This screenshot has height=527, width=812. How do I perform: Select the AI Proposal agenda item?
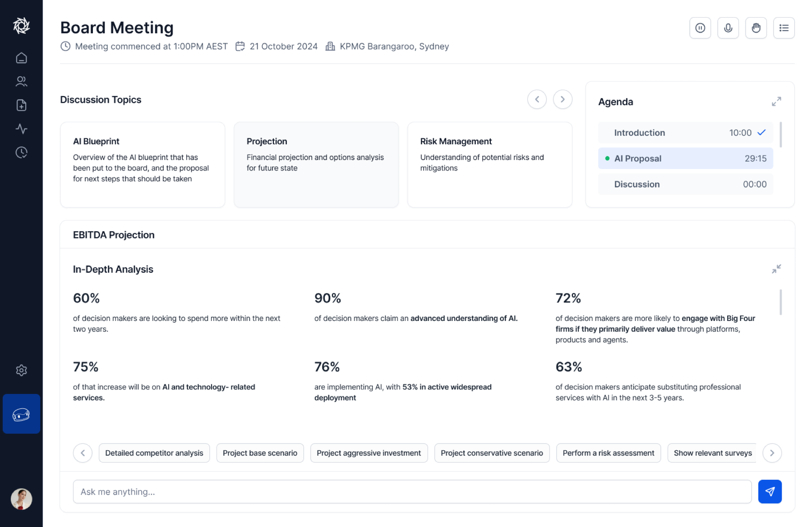click(x=685, y=158)
